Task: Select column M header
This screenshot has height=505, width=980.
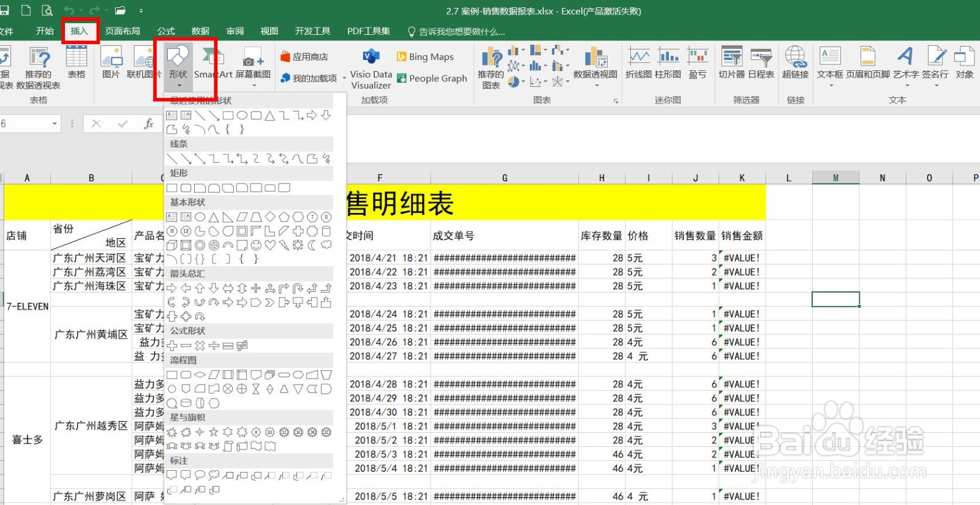Action: tap(835, 178)
